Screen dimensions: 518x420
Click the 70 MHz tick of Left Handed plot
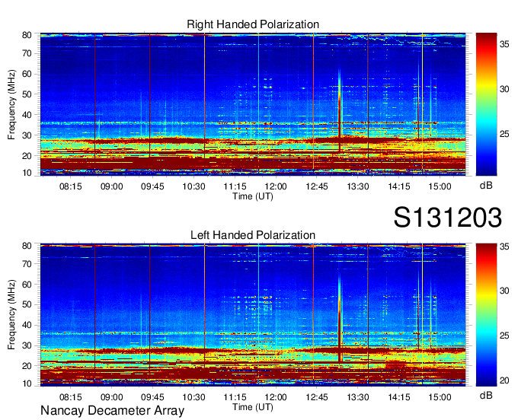pyautogui.click(x=27, y=264)
